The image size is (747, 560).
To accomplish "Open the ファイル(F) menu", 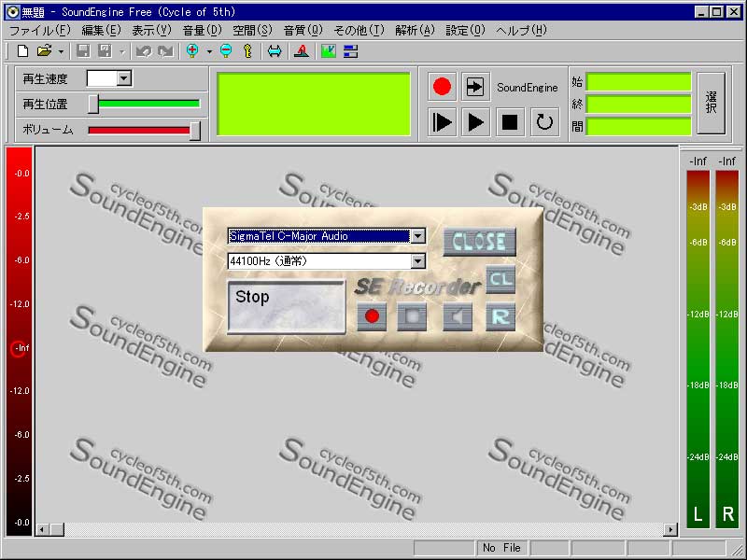I will coord(40,31).
